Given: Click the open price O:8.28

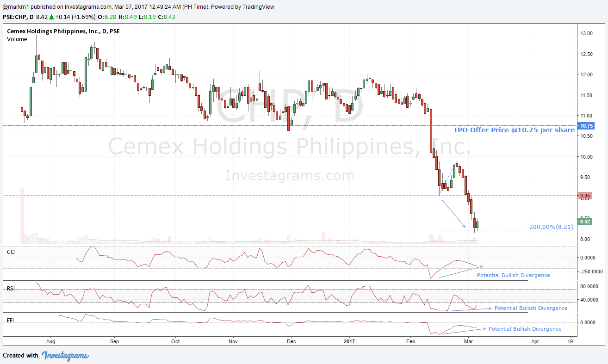Looking at the screenshot, I should click(107, 17).
